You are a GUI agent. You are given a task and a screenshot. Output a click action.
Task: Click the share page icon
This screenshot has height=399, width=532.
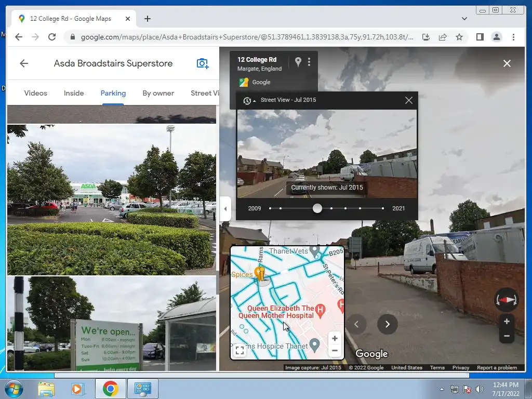click(x=443, y=37)
